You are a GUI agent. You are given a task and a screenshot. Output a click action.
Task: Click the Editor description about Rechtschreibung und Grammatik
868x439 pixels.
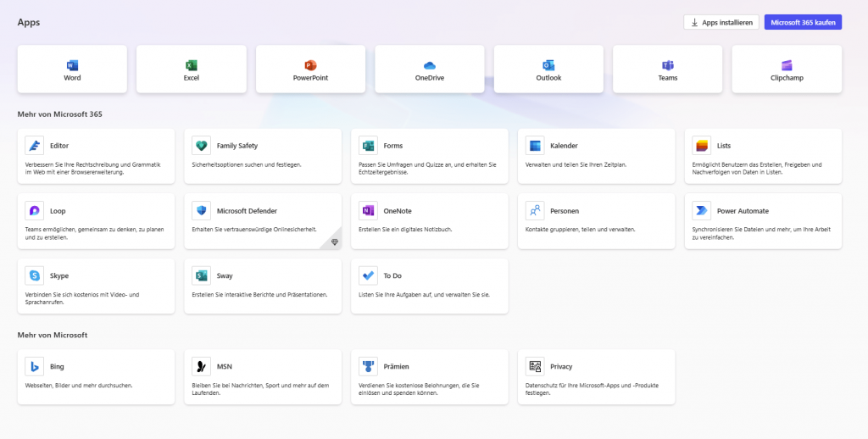pyautogui.click(x=93, y=169)
